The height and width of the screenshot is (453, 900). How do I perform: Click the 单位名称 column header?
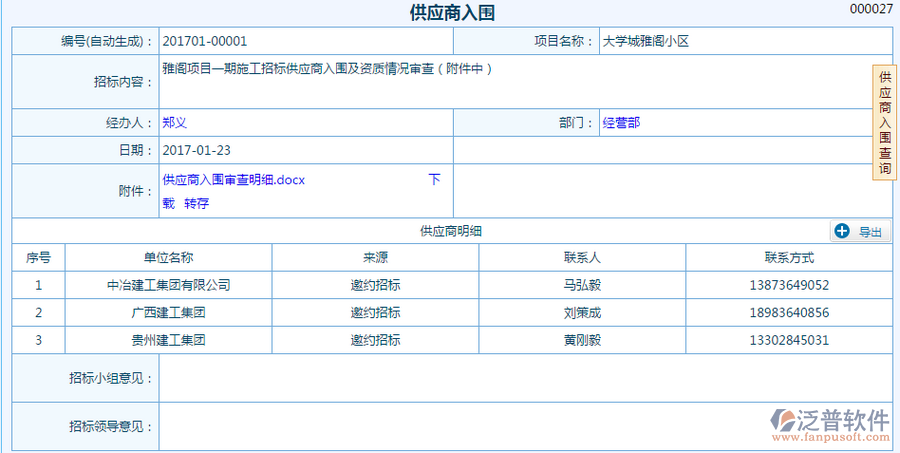pos(168,257)
